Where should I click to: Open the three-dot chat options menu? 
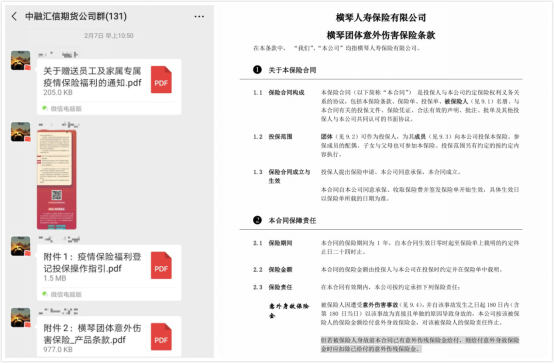coord(199,16)
